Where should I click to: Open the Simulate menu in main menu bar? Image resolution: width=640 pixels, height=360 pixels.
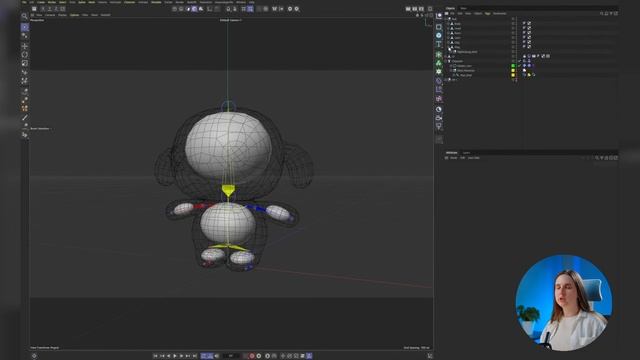click(x=156, y=2)
